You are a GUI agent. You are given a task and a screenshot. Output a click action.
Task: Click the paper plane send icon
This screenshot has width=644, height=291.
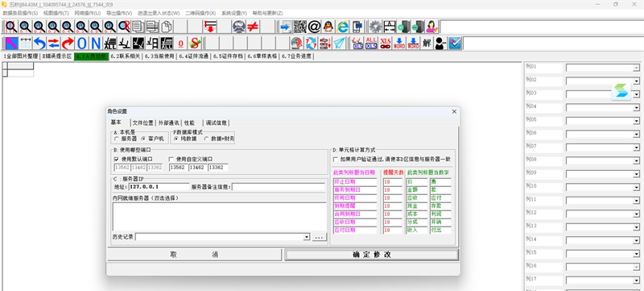point(339,44)
